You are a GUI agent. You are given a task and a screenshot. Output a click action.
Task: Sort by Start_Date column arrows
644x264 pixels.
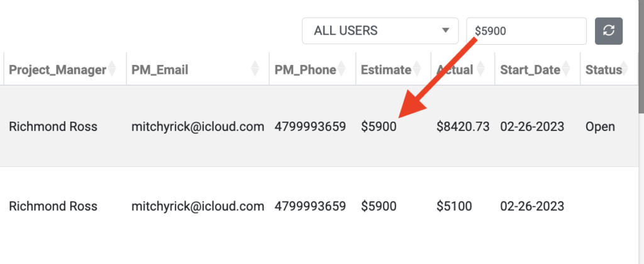566,69
